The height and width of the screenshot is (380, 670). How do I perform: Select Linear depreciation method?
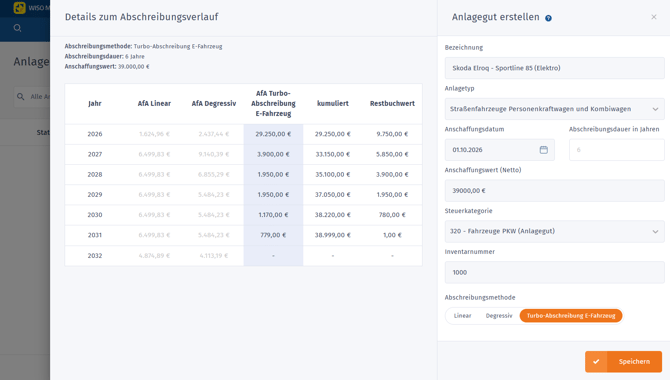[x=462, y=316]
